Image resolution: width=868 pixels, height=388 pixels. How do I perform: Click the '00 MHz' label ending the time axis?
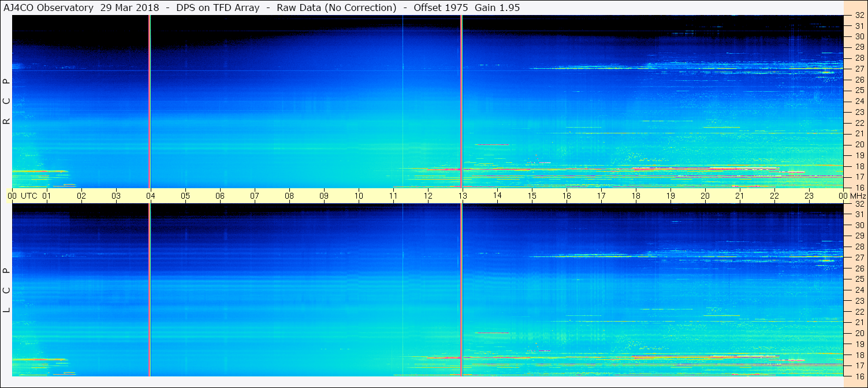click(852, 196)
